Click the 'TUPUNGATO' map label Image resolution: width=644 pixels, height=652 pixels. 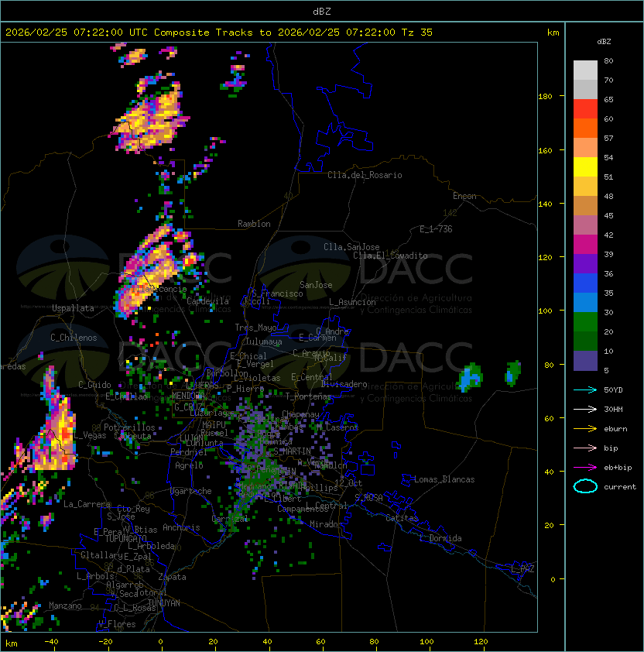(x=125, y=539)
